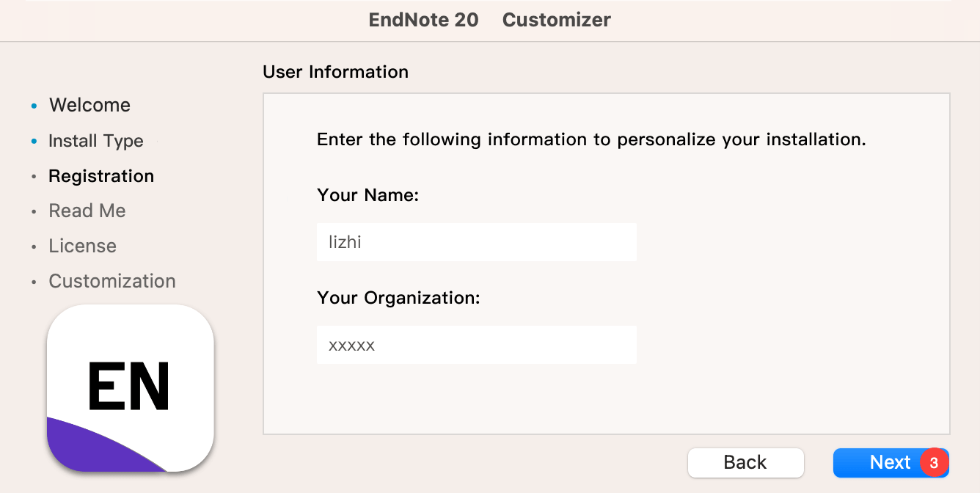The image size is (980, 493).
Task: Click the "Your Name:" label
Action: 367,195
